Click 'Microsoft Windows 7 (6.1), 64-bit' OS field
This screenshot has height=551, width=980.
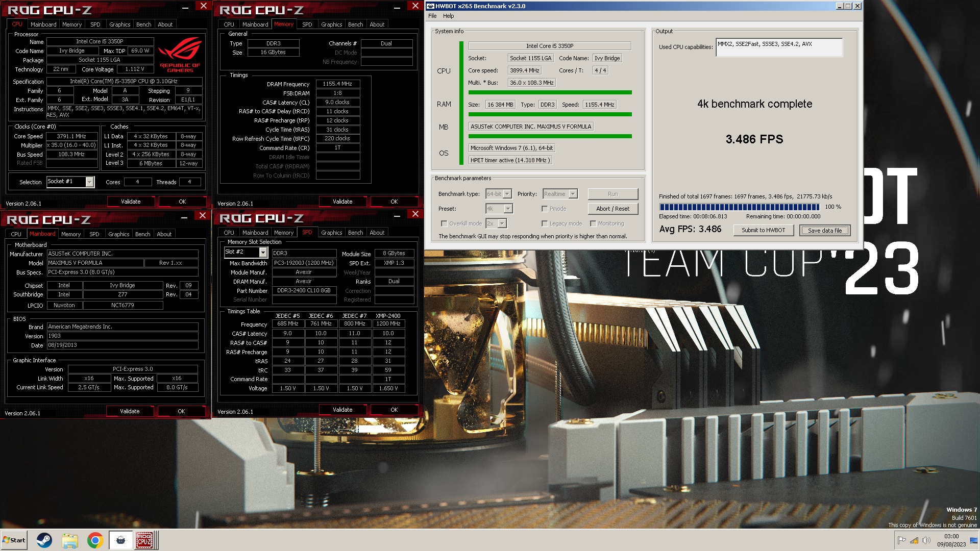click(511, 148)
